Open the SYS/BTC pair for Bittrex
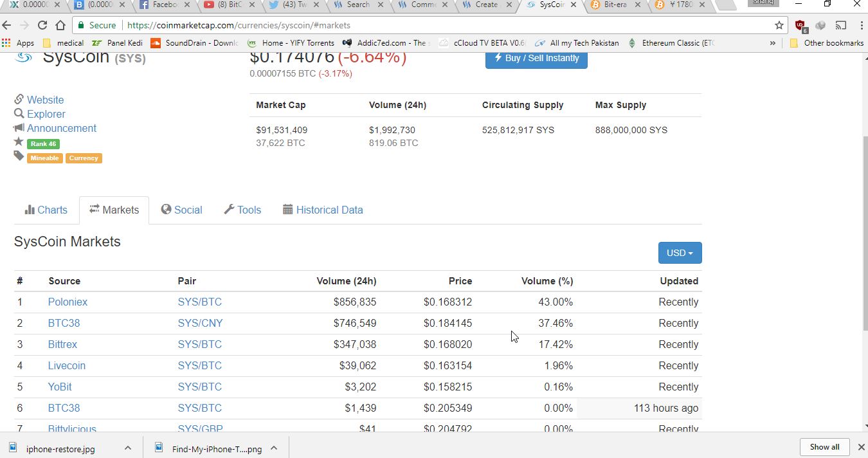This screenshot has height=458, width=868. (199, 344)
